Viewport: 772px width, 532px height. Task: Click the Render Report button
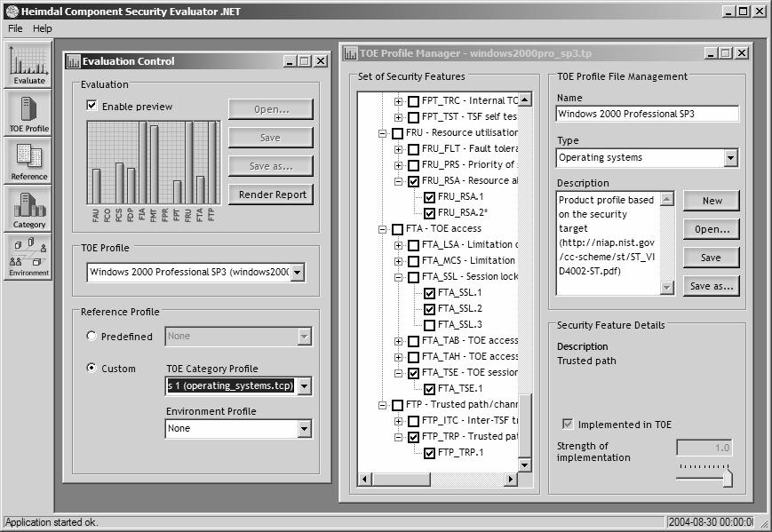tap(271, 195)
